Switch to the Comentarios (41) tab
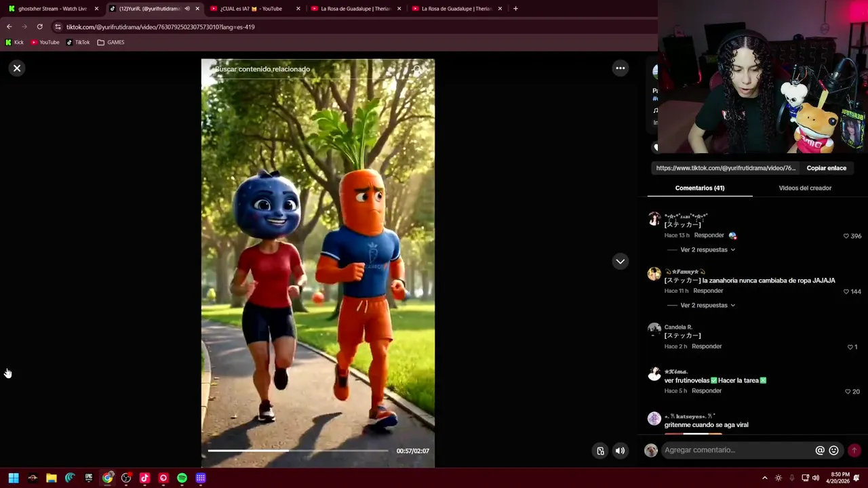868x488 pixels. coord(700,188)
